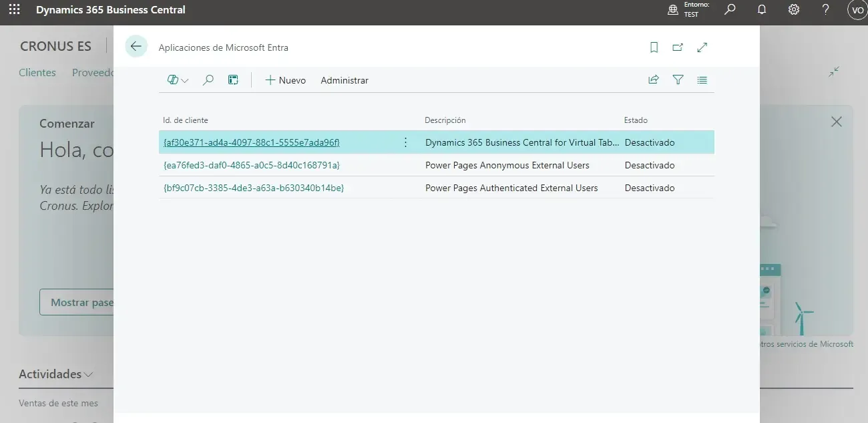Open the settings gear icon

[794, 10]
